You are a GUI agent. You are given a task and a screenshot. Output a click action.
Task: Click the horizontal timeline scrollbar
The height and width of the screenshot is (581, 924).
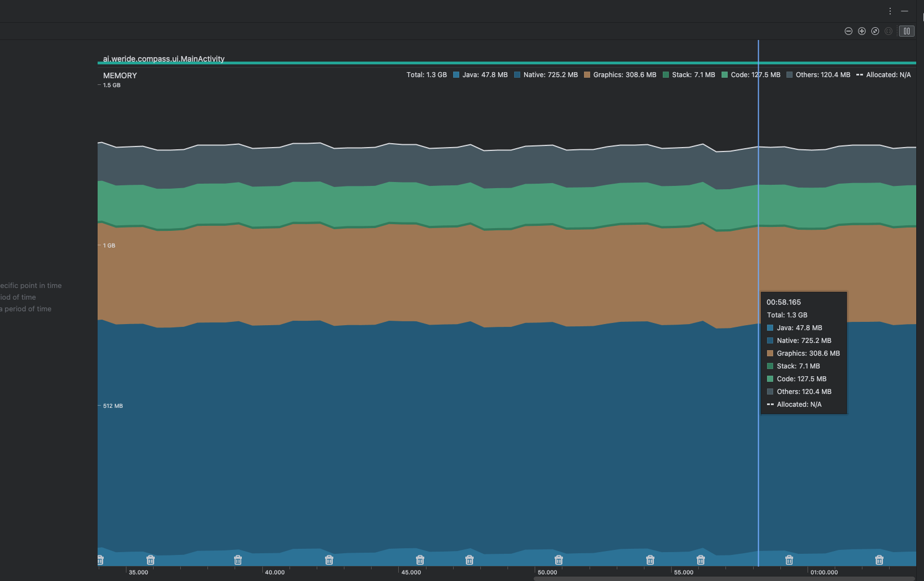point(724,579)
